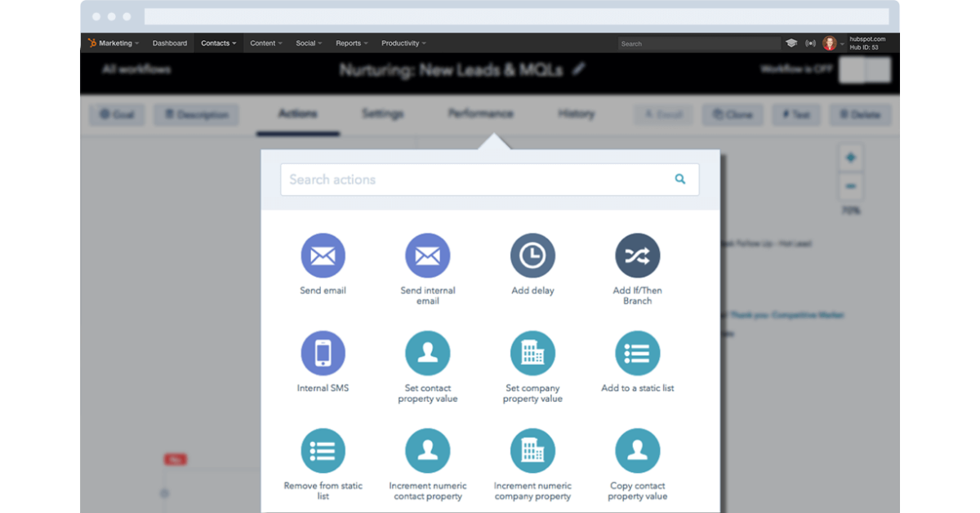The image size is (980, 513).
Task: Click the browser address bar
Action: 516,16
